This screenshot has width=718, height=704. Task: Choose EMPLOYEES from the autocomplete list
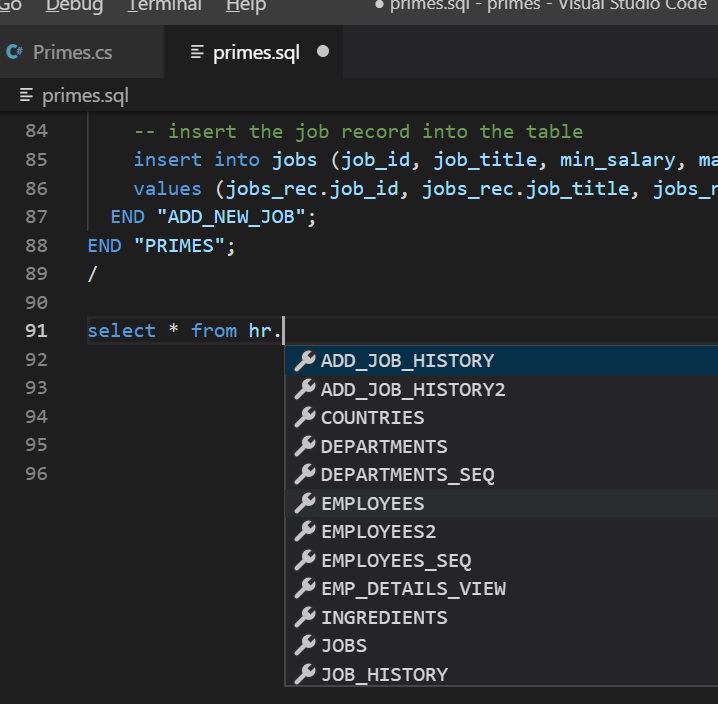coord(372,504)
